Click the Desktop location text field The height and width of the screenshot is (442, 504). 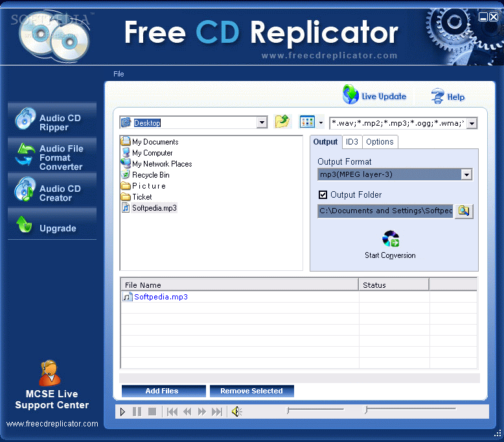(189, 122)
